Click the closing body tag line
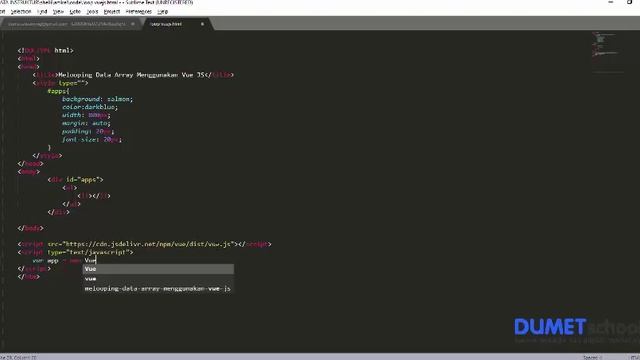640x360 pixels. pos(30,228)
